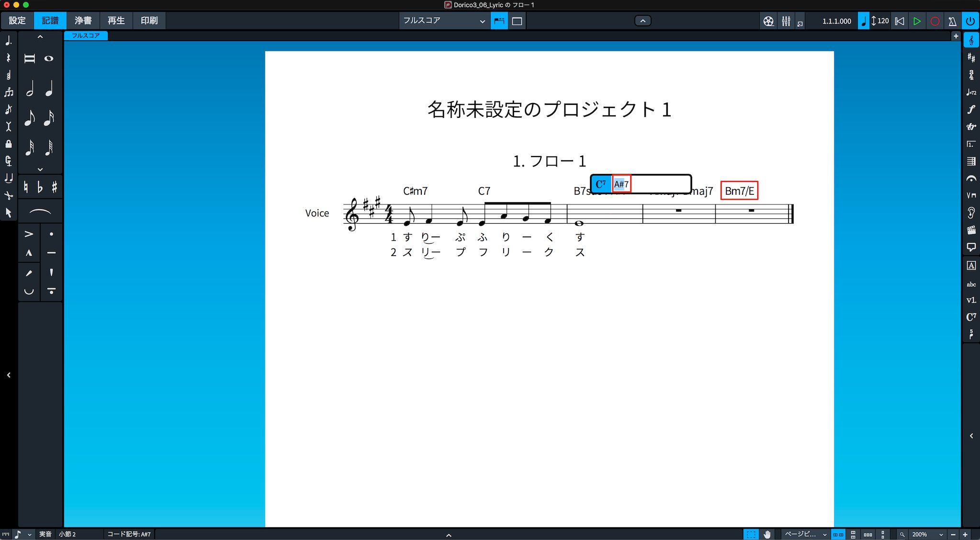Screen dimensions: 980x540
Task: Open the video window via film reel icon
Action: [x=768, y=21]
